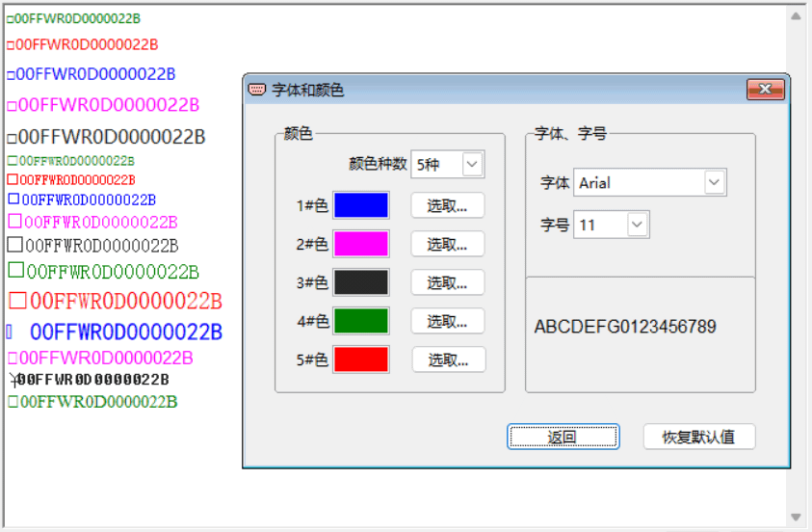Open the 颜色种数 dropdown showing 5种
This screenshot has width=812, height=532.
click(x=448, y=164)
